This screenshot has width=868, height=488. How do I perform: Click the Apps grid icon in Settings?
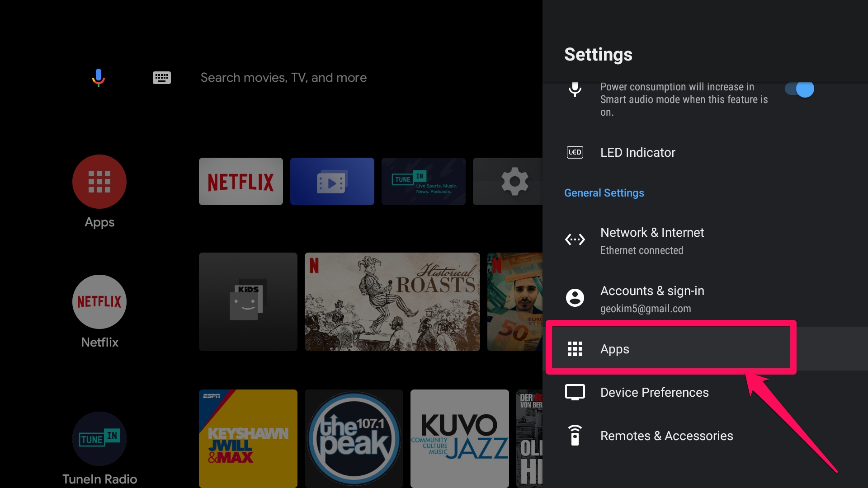575,349
